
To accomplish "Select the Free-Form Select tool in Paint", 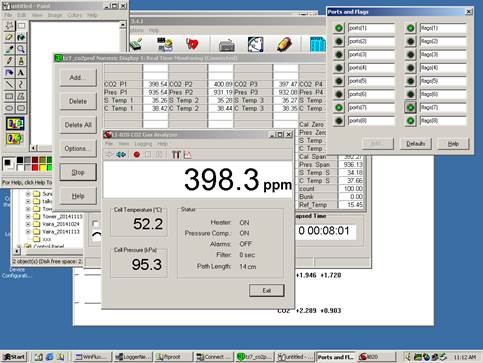I will (x=9, y=26).
